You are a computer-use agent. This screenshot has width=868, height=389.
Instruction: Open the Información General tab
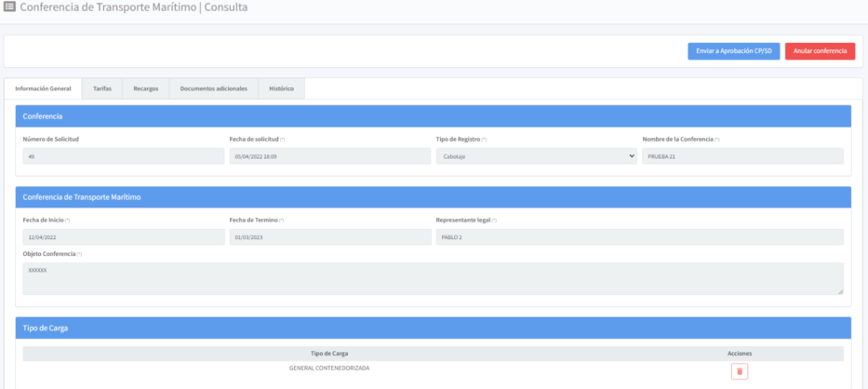click(43, 88)
